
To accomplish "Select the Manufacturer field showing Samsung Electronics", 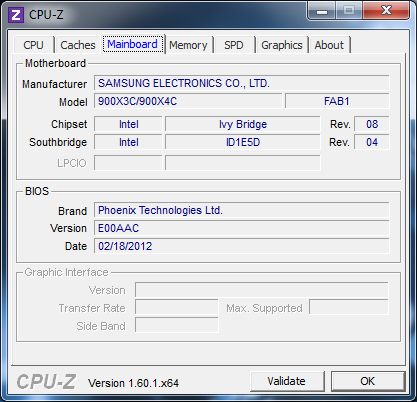I will pos(242,83).
